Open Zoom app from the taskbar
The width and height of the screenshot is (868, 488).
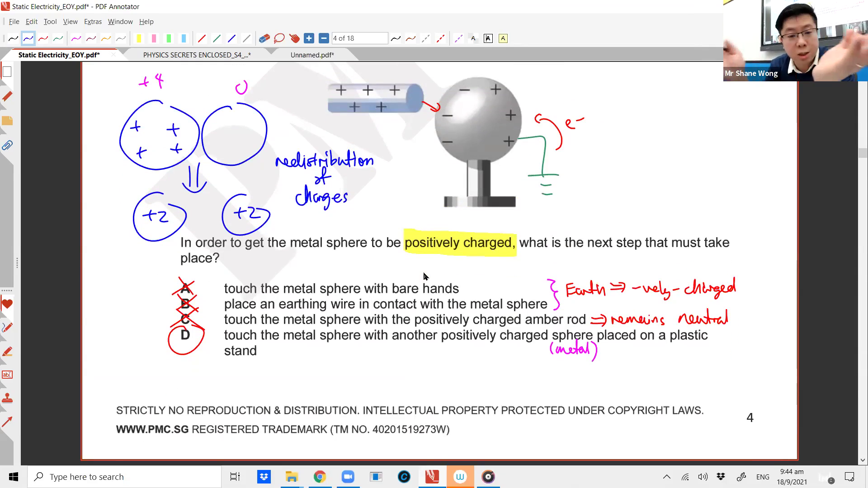click(348, 477)
